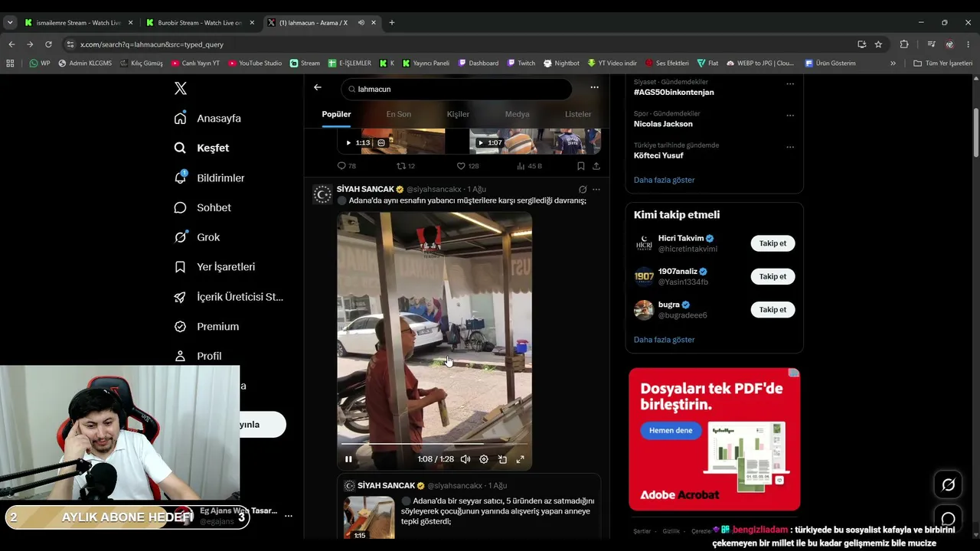Switch to the En Son tab
Image resolution: width=980 pixels, height=551 pixels.
pyautogui.click(x=398, y=114)
